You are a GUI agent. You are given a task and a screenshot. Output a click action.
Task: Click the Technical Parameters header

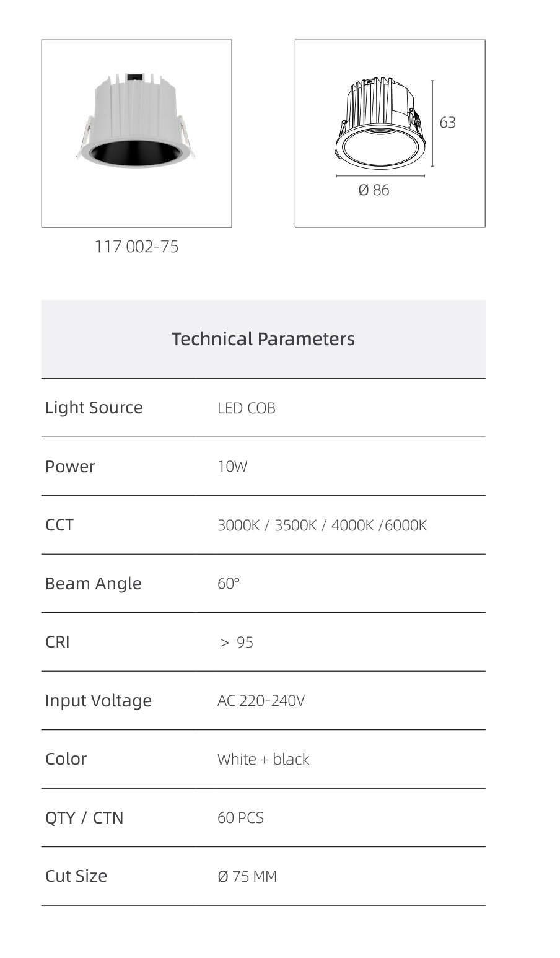point(263,339)
